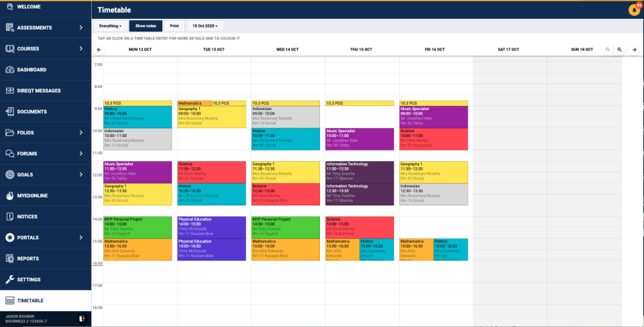
Task: Click the Assessments sidebar icon
Action: 10,28
